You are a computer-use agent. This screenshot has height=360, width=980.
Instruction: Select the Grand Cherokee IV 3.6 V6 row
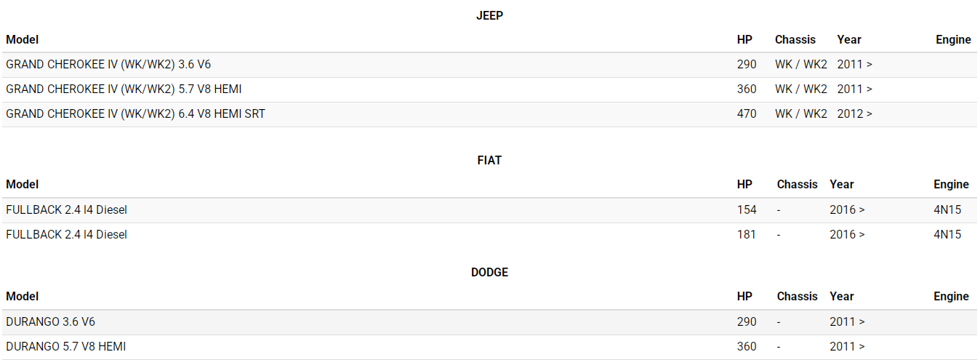point(108,64)
